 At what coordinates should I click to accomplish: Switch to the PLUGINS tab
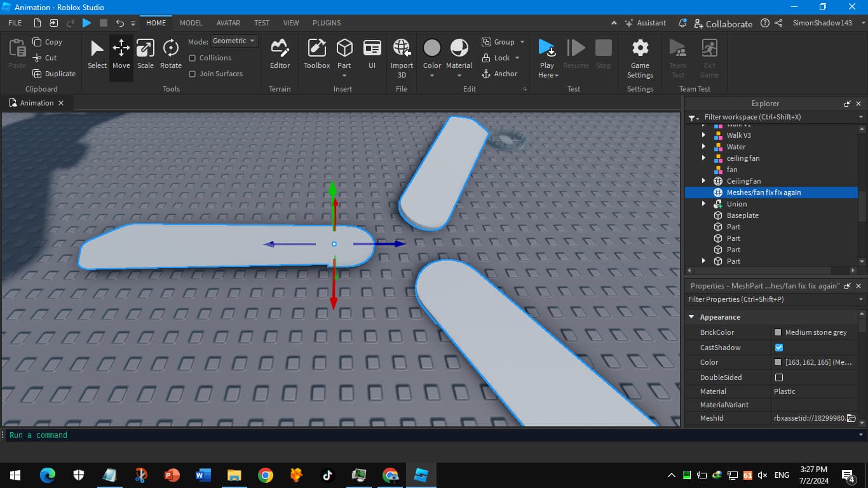tap(327, 23)
